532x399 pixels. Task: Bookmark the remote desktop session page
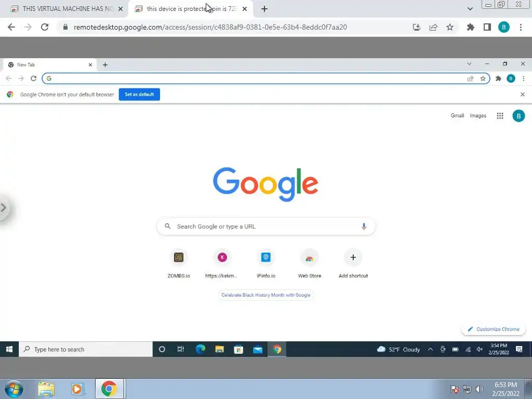point(450,27)
